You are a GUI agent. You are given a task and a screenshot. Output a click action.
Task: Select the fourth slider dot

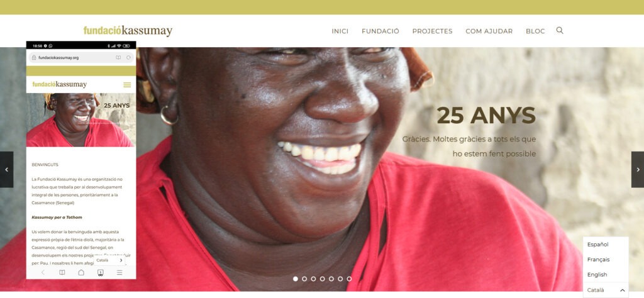tap(323, 279)
